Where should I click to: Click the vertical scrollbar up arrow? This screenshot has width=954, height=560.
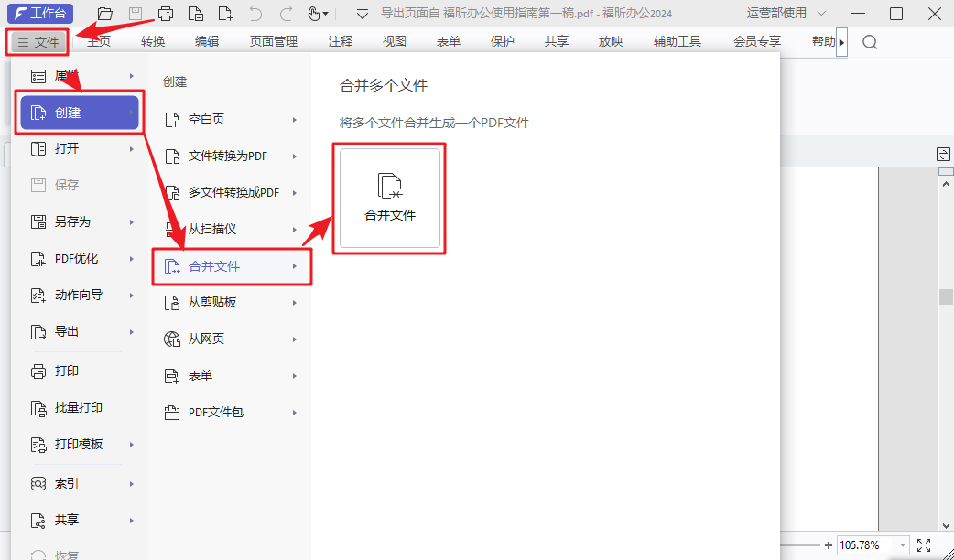[x=946, y=184]
